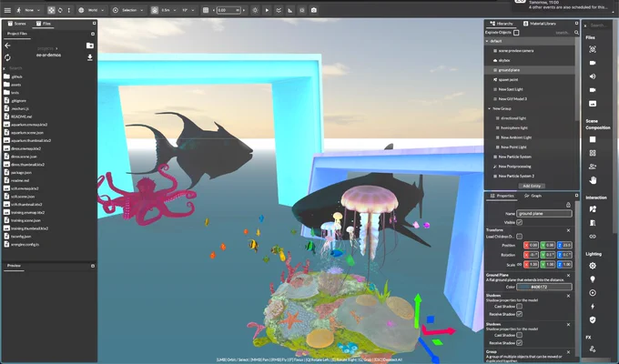Switch to the Material Library tab
619x364 pixels.
(x=540, y=24)
